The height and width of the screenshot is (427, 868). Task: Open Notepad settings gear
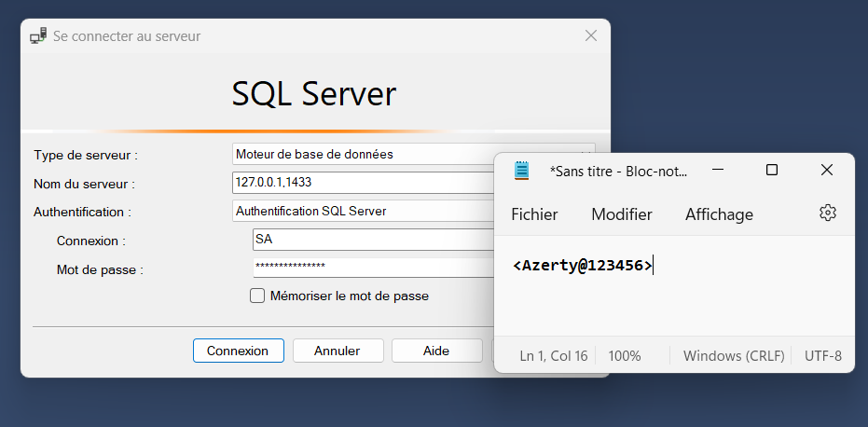coord(827,213)
